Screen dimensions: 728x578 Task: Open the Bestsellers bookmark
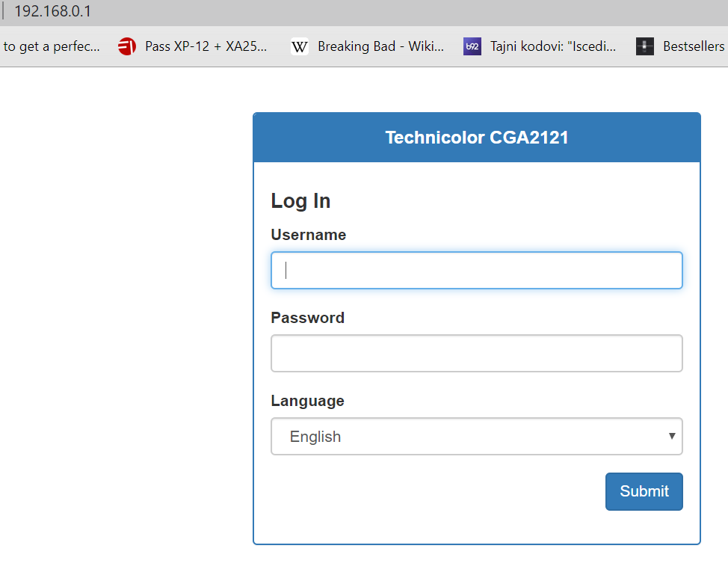680,46
